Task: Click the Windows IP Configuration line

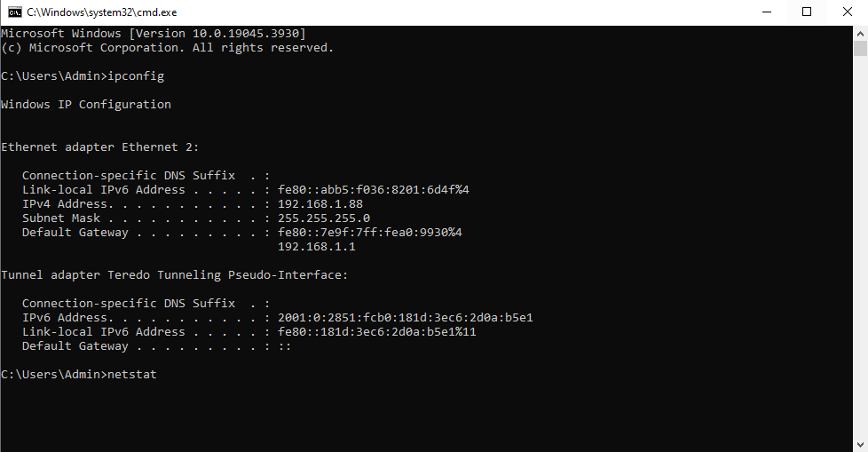Action: click(x=86, y=105)
